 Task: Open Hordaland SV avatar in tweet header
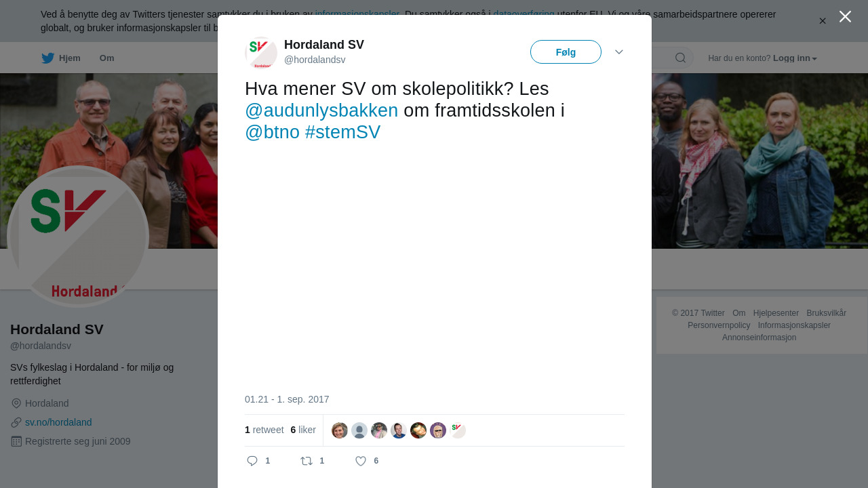point(261,53)
